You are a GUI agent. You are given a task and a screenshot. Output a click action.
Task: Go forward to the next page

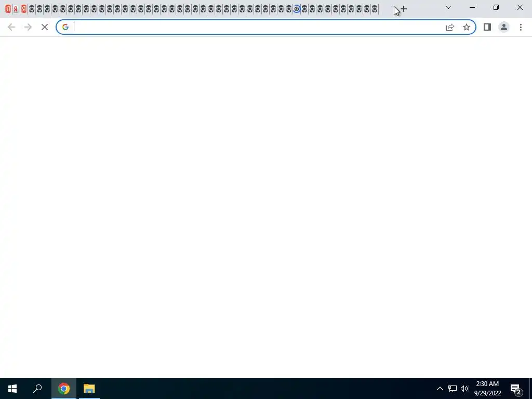coord(28,27)
